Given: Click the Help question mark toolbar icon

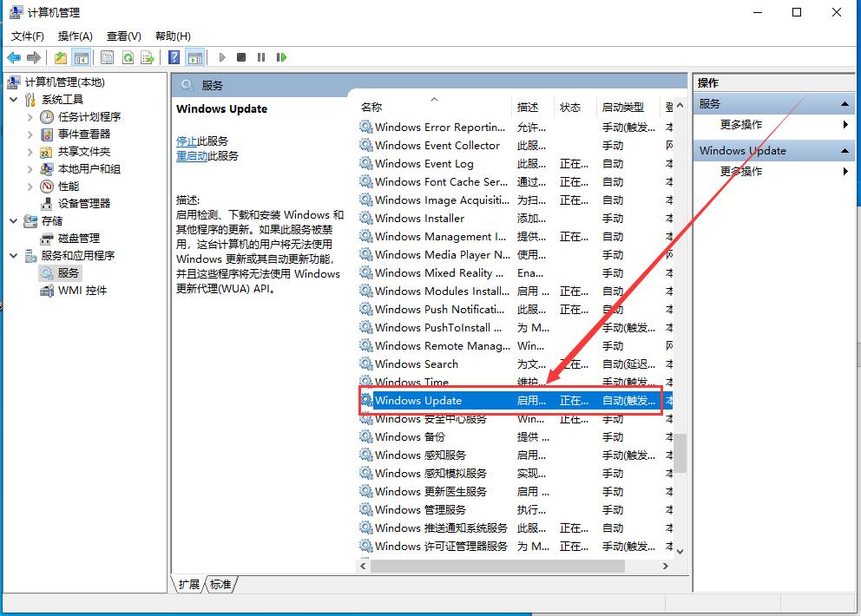Looking at the screenshot, I should [x=174, y=57].
